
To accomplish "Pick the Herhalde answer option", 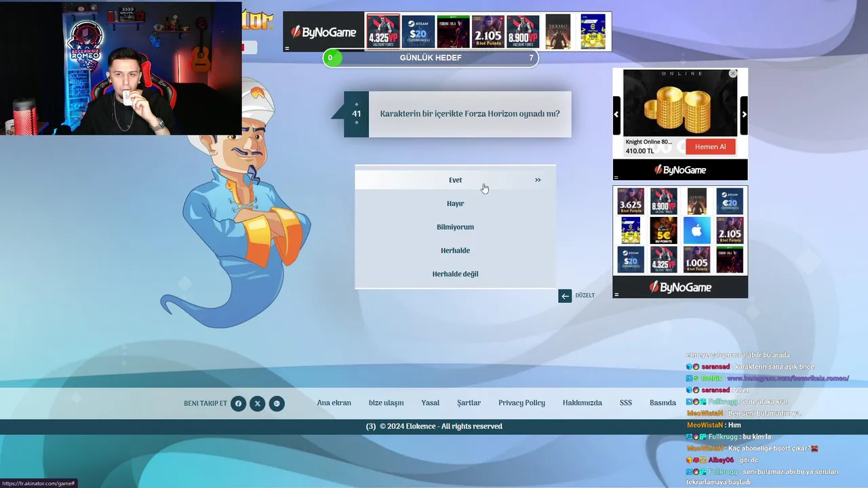I will coord(455,251).
